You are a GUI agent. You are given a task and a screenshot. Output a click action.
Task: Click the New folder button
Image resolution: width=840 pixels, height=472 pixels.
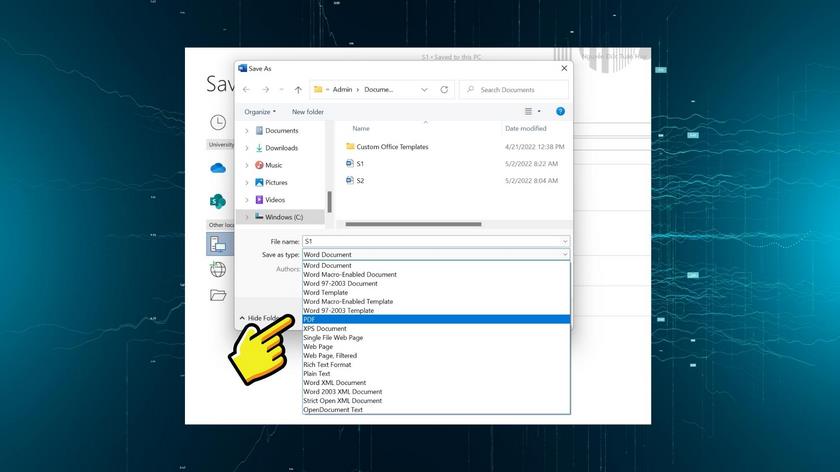tap(308, 112)
